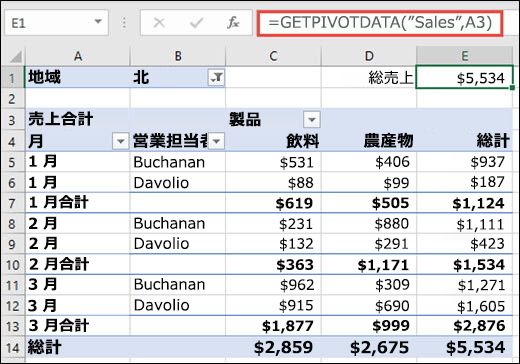This screenshot has height=364, width=520.
Task: Open the 営業担当者 filter dropdown
Action: (216, 141)
